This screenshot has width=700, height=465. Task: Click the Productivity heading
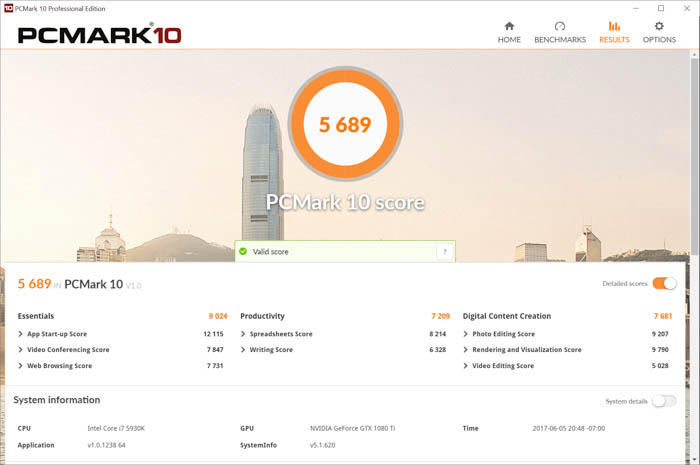click(262, 316)
